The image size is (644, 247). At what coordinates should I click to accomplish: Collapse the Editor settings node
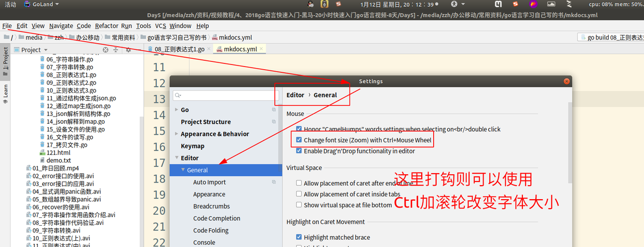point(177,158)
